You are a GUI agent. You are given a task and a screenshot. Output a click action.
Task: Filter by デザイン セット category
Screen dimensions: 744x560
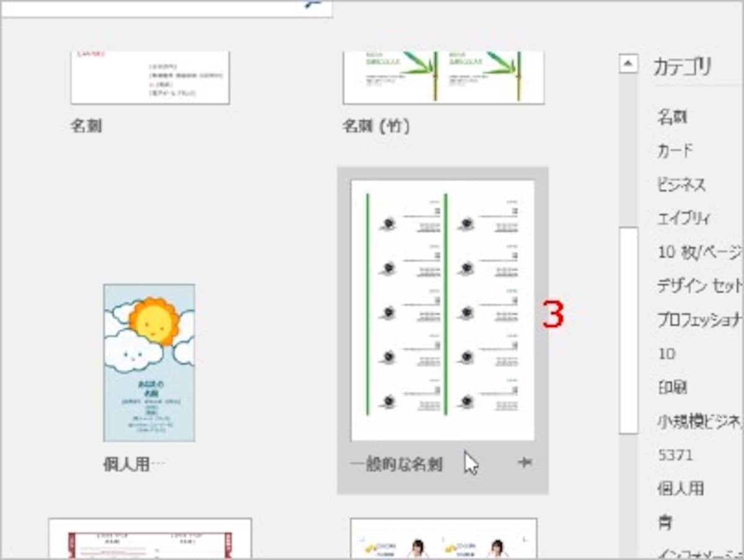tap(700, 286)
